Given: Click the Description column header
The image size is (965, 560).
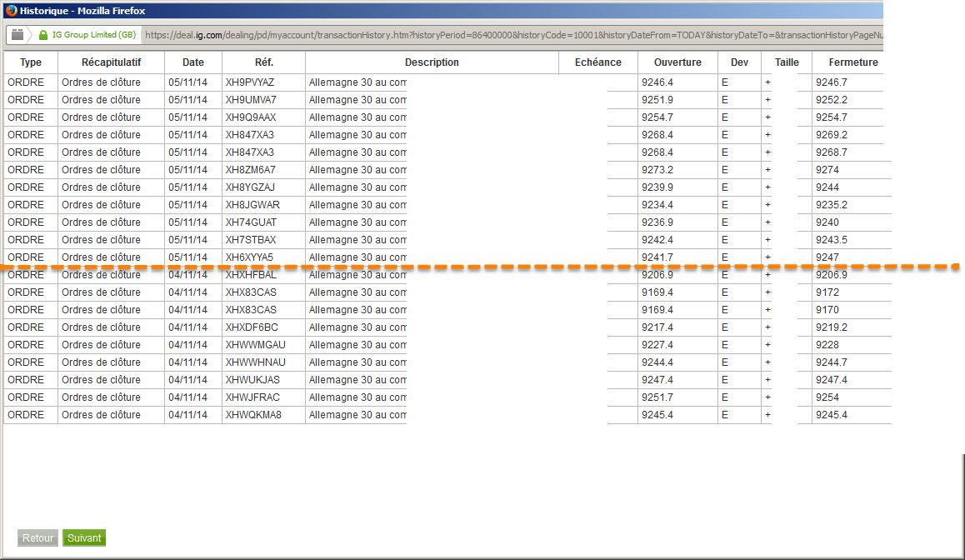Looking at the screenshot, I should (432, 62).
